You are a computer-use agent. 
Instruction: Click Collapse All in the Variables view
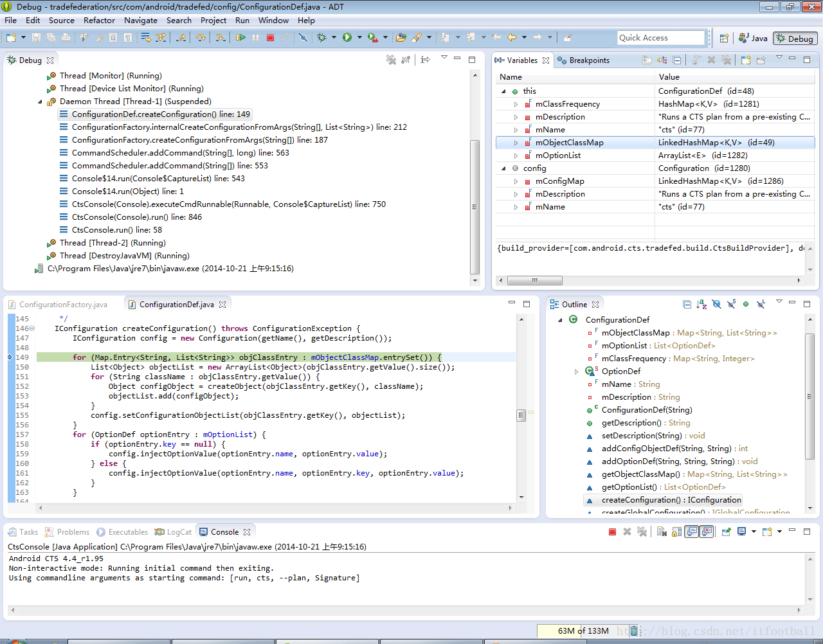click(x=677, y=60)
